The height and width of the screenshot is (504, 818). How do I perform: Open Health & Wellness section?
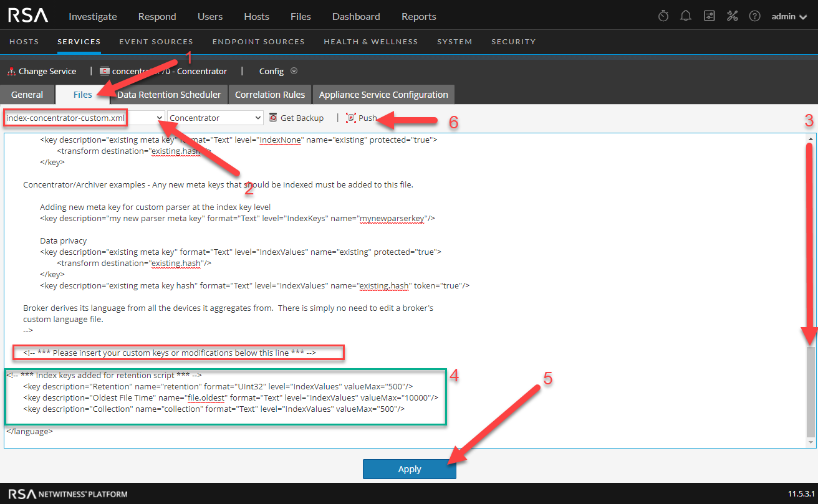point(370,42)
